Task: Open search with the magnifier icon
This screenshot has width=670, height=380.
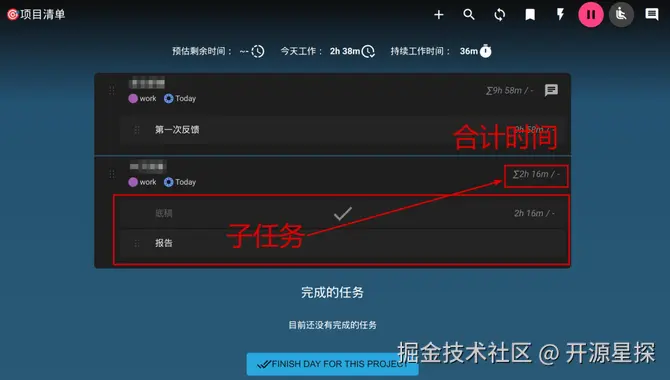Action: point(469,15)
